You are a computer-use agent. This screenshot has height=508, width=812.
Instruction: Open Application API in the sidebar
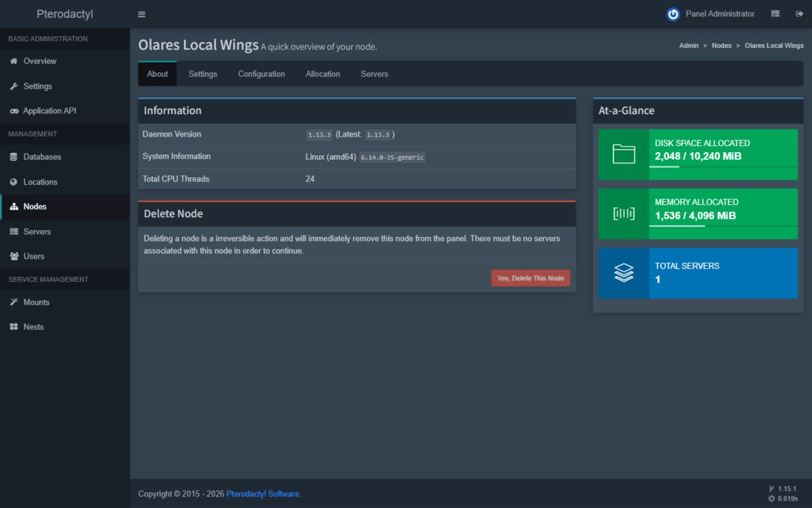point(65,111)
